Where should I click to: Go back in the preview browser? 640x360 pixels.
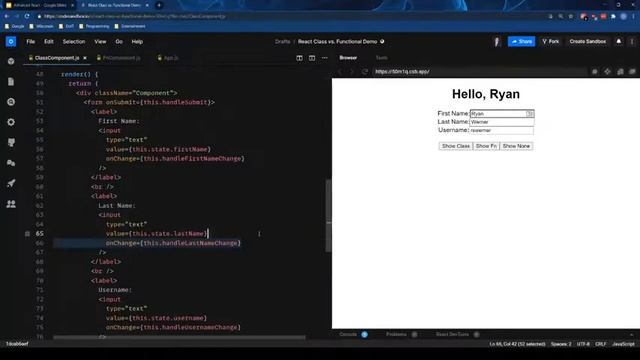coord(340,71)
